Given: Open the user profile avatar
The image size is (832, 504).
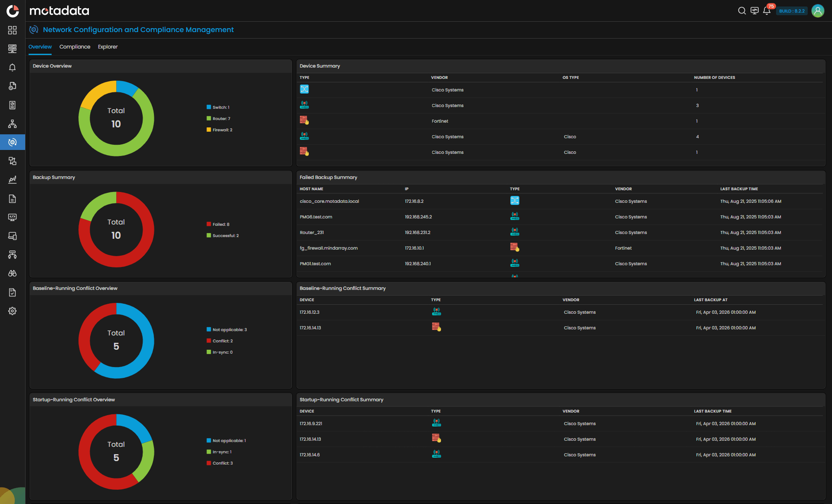Looking at the screenshot, I should point(818,10).
